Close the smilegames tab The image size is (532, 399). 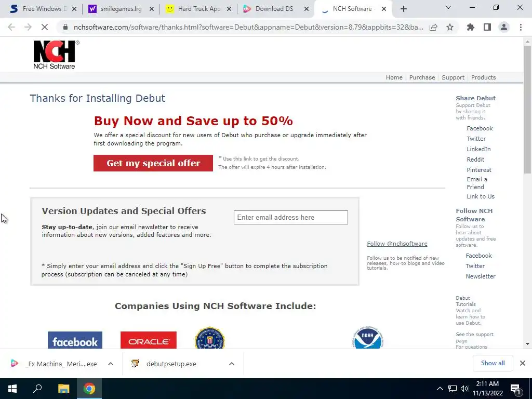click(152, 9)
